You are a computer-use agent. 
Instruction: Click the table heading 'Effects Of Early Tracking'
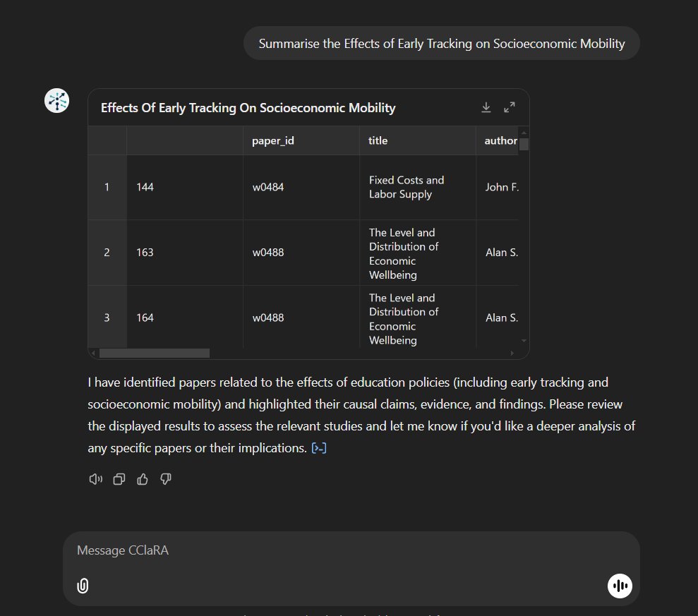248,108
